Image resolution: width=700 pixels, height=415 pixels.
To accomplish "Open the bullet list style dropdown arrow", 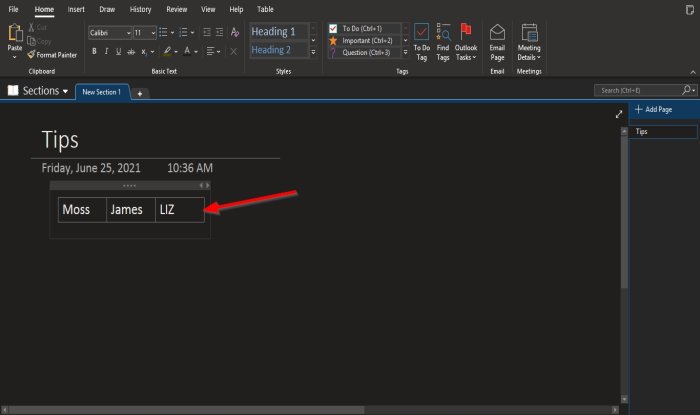I will click(x=172, y=33).
